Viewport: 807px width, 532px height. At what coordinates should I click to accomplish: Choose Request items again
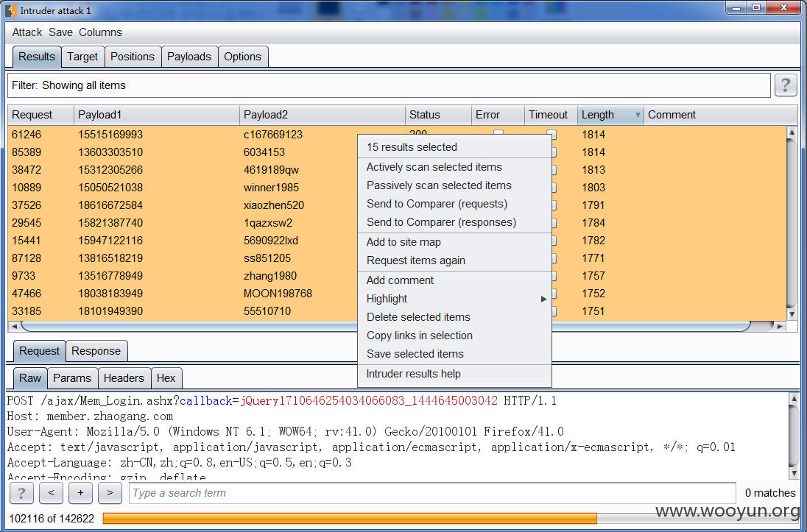pos(454,261)
